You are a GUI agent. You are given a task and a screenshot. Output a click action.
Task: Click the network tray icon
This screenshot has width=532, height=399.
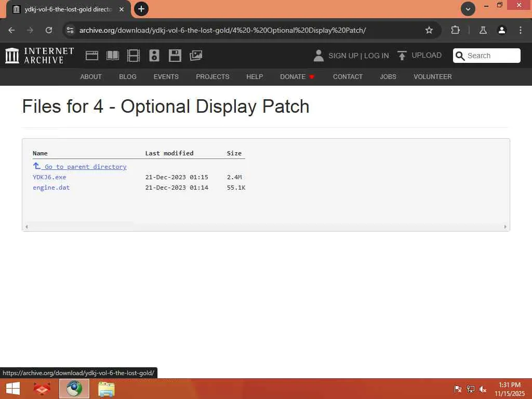point(470,389)
